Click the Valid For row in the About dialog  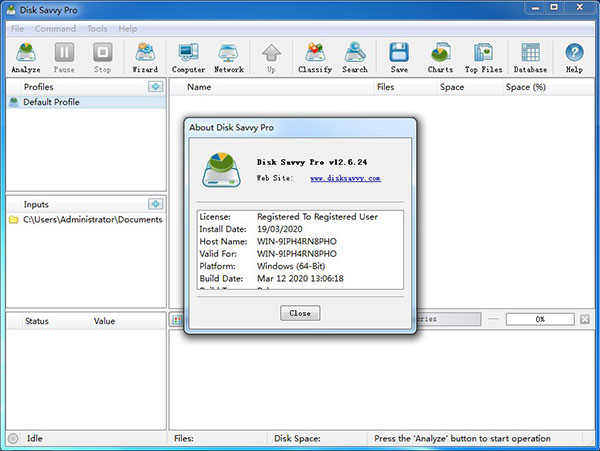pyautogui.click(x=300, y=254)
